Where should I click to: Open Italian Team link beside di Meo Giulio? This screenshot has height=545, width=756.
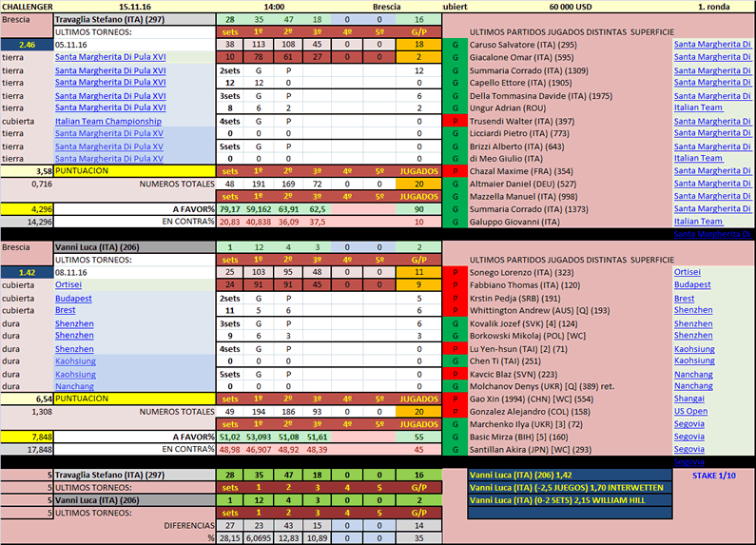[698, 158]
